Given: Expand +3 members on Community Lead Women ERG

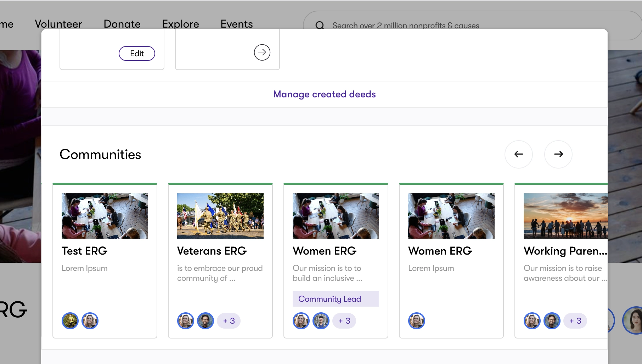Looking at the screenshot, I should coord(344,321).
